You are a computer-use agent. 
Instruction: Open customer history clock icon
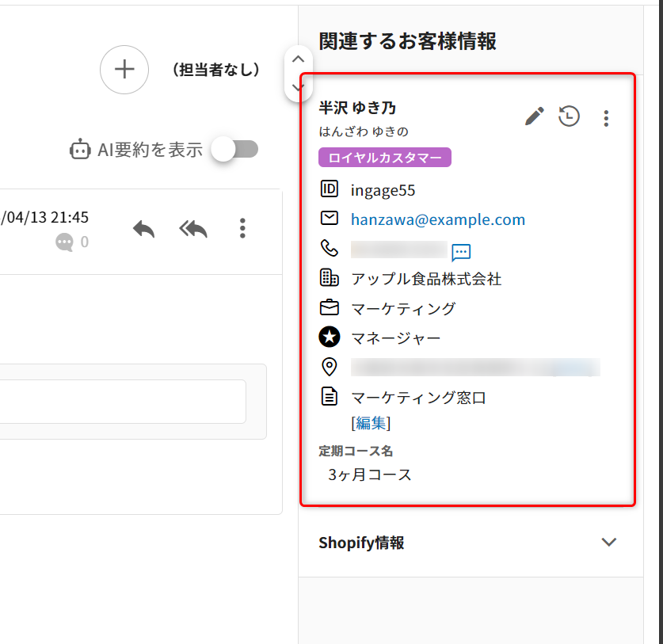click(x=569, y=116)
